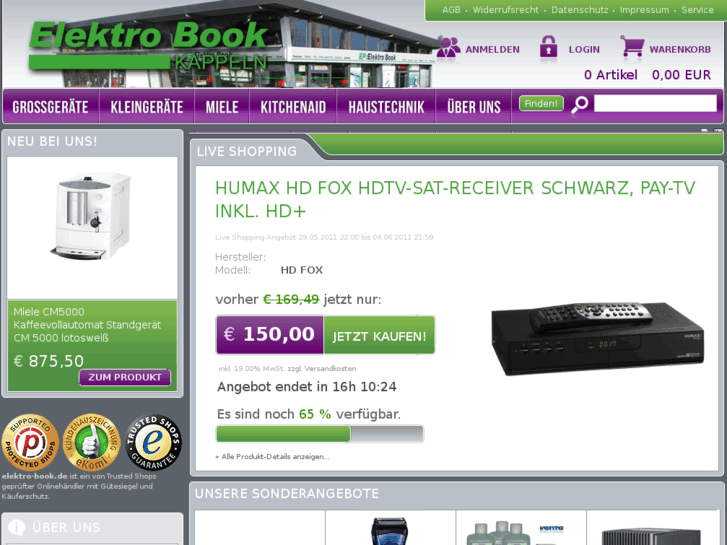727x545 pixels.
Task: Click the Login padlock icon
Action: (x=548, y=47)
